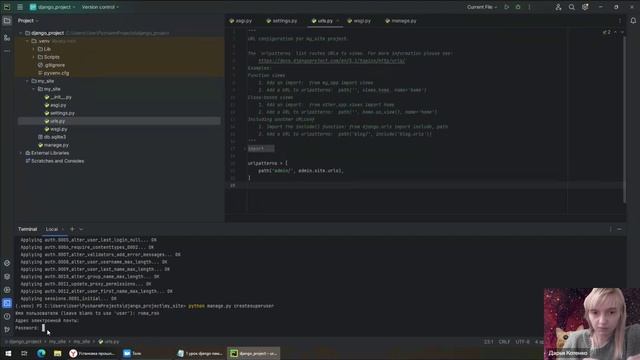The width and height of the screenshot is (640, 360).
Task: Select db.sqlite3 in project tree
Action: tap(52, 137)
